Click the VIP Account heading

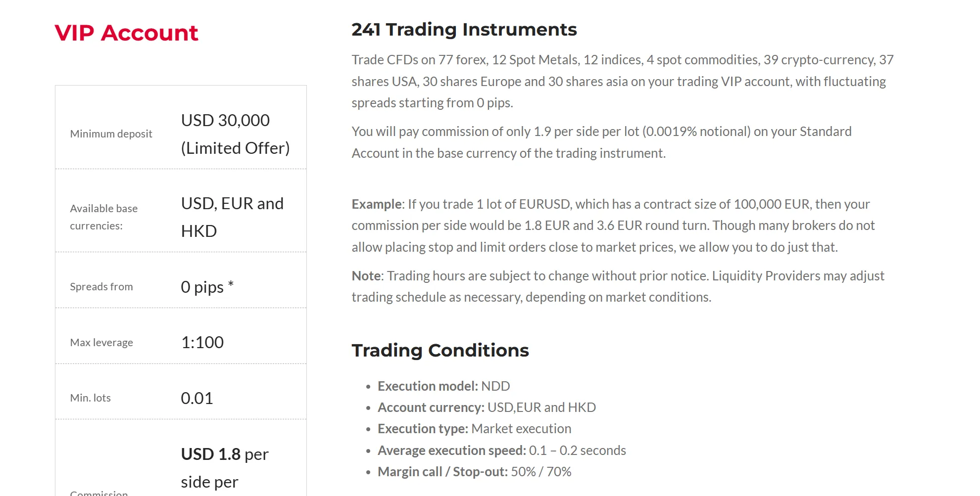[x=126, y=33]
